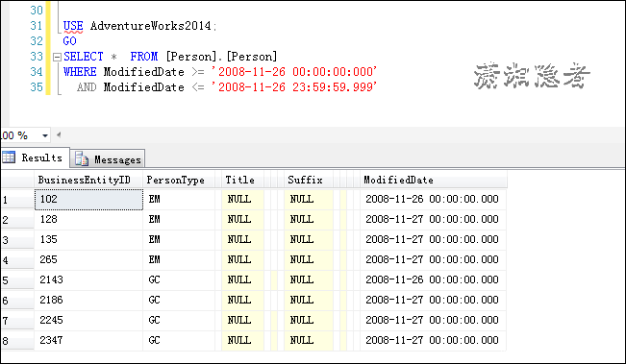Click the SELECT keyword on line 33

point(84,57)
